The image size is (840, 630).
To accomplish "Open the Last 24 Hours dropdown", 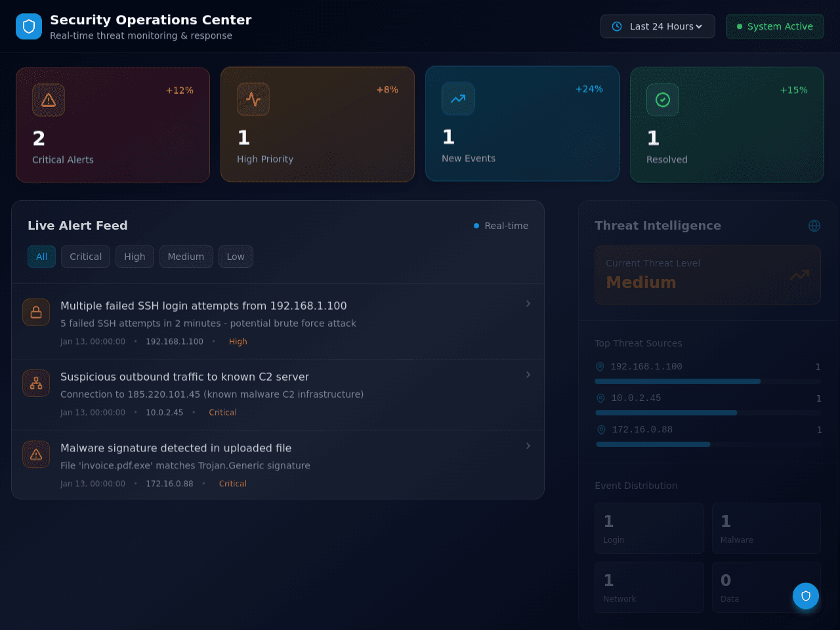I will click(658, 26).
